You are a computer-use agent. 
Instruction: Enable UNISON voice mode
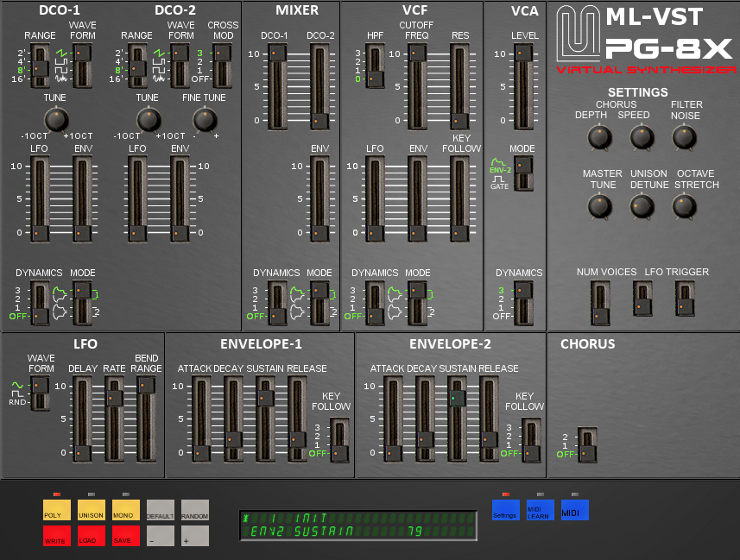92,509
